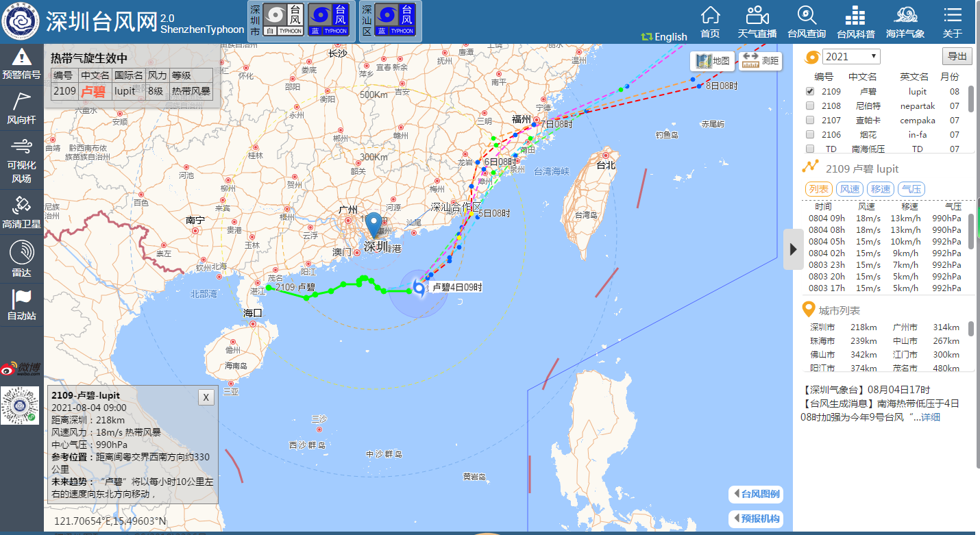This screenshot has height=535, width=980.
Task: Switch language via English link
Action: [664, 37]
